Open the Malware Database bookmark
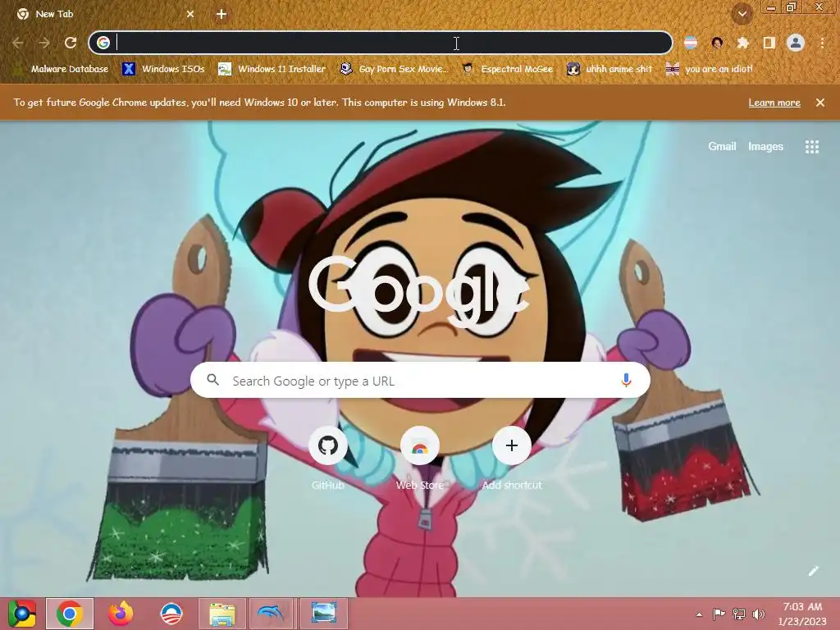Screen dimensions: 840x630 (61, 69)
